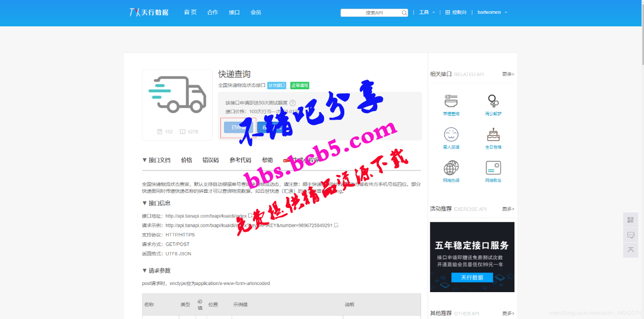Open the 网络热词 globe icon

pyautogui.click(x=451, y=168)
